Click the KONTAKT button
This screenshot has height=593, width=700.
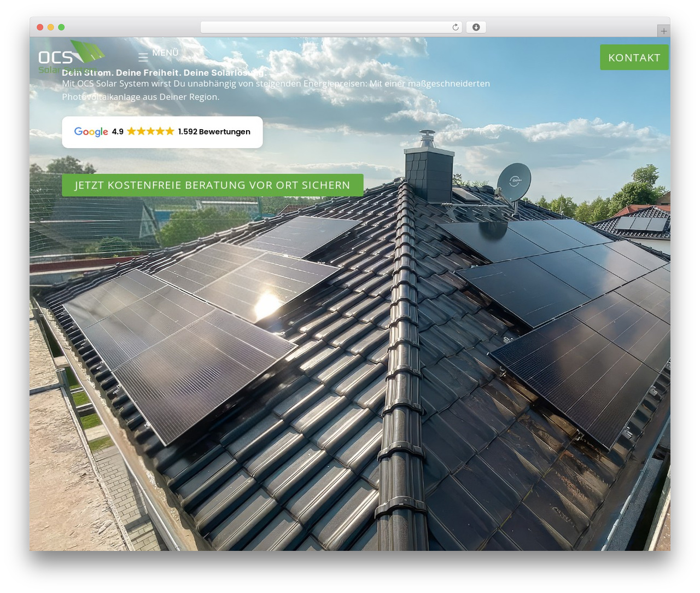click(x=634, y=57)
